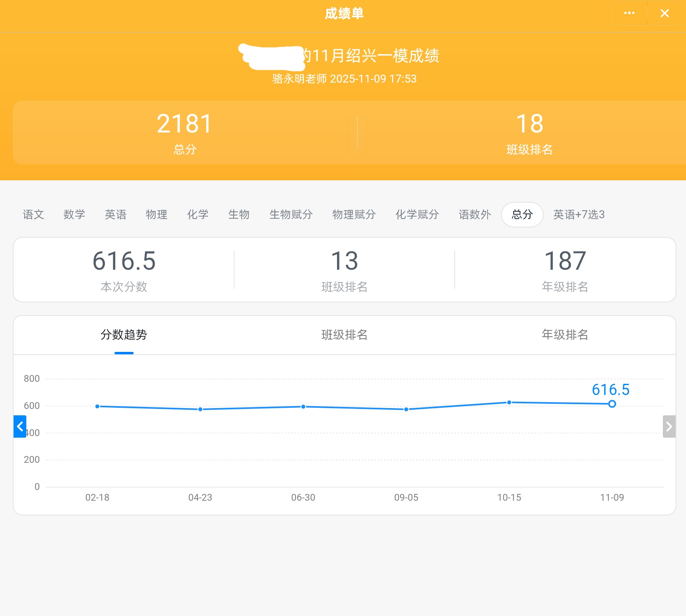The height and width of the screenshot is (616, 686).
Task: Select the 语文 subject tab
Action: click(x=34, y=215)
